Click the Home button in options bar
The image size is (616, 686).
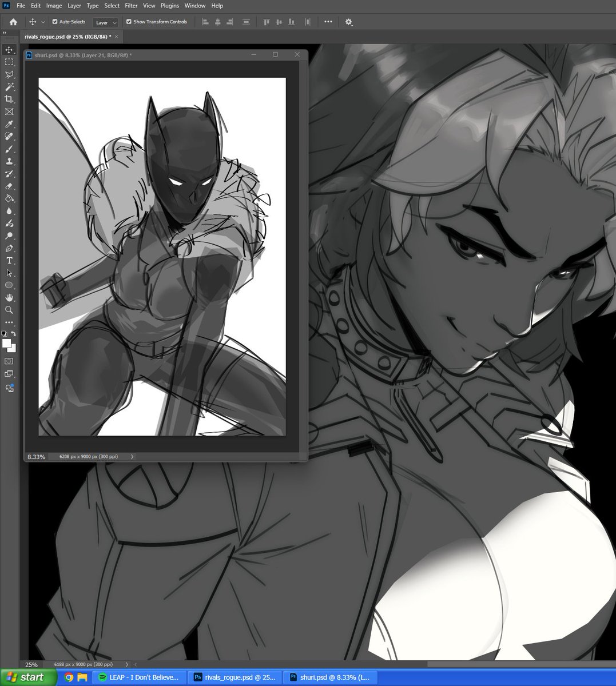pos(13,22)
